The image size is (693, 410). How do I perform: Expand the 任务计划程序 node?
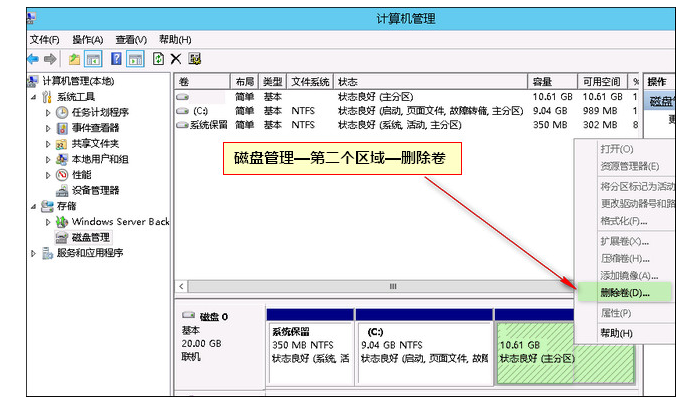[x=48, y=113]
